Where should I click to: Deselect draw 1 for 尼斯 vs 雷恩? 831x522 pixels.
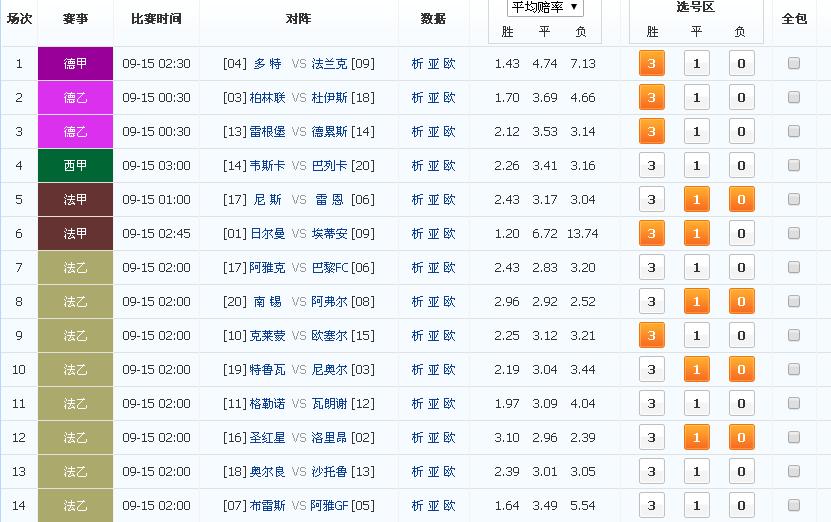click(696, 199)
